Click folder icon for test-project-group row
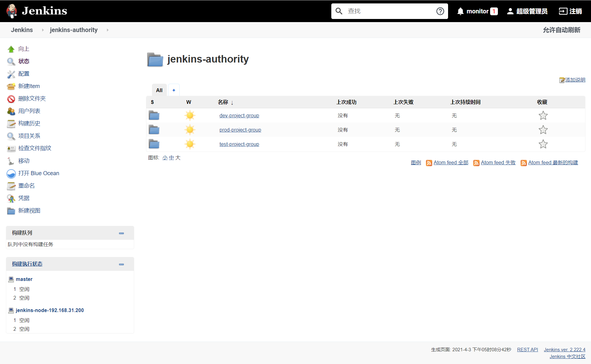The width and height of the screenshot is (591, 364). click(x=154, y=144)
